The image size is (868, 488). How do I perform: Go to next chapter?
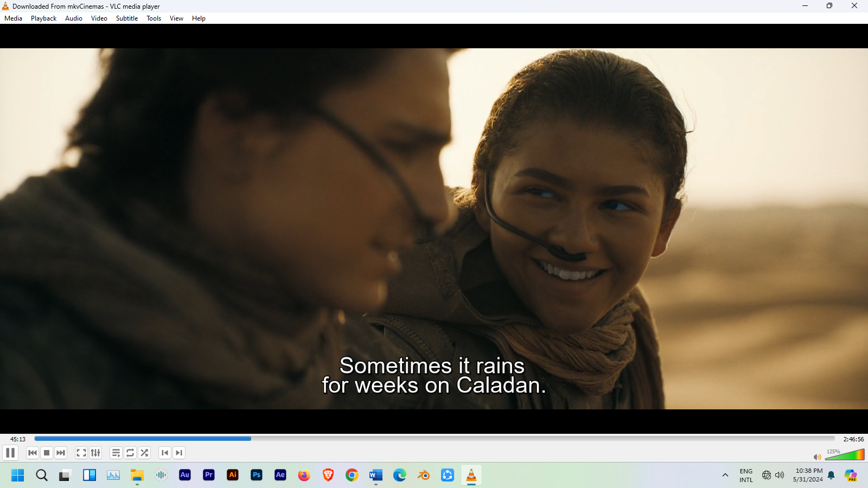coord(179,453)
